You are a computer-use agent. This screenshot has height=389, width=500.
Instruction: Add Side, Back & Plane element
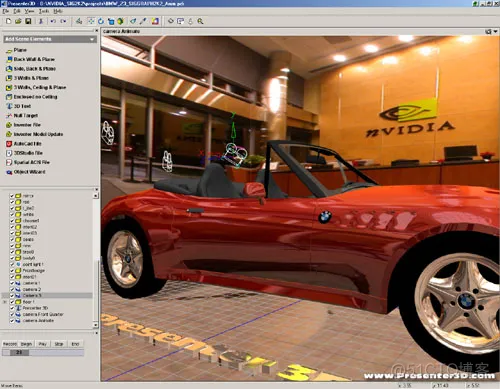point(31,69)
